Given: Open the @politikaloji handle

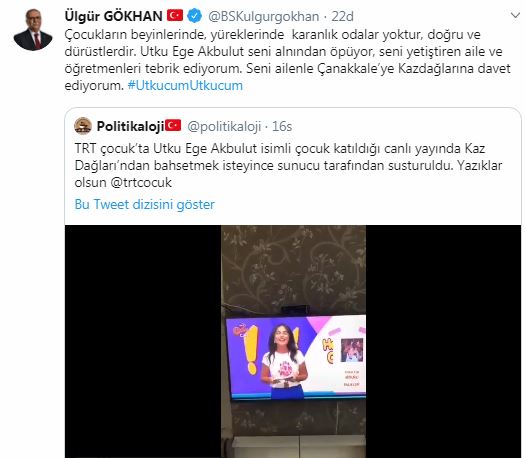Looking at the screenshot, I should [224, 126].
